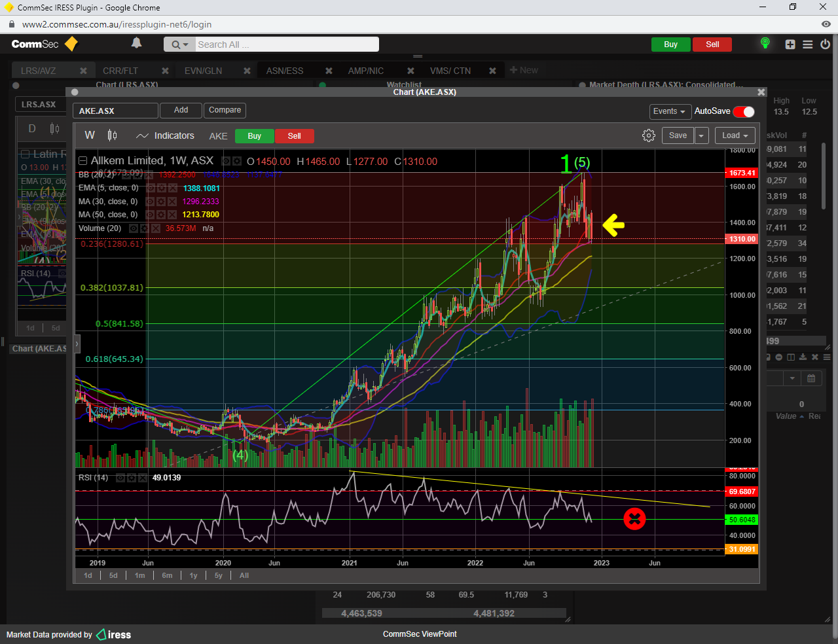Screen dimensions: 838x644
Task: Toggle visibility of MA (50, close, 0)
Action: (150, 215)
